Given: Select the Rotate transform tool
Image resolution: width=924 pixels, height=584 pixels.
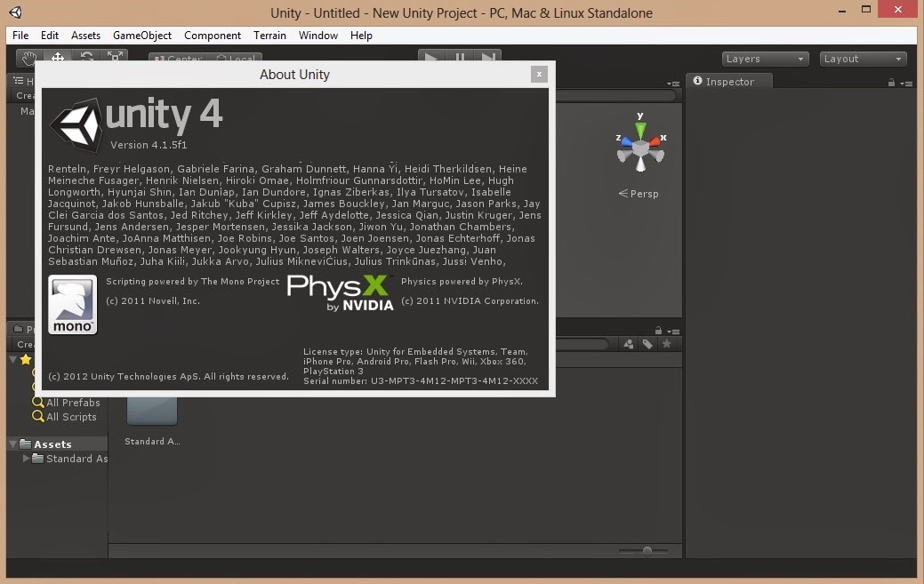Looking at the screenshot, I should point(86,57).
